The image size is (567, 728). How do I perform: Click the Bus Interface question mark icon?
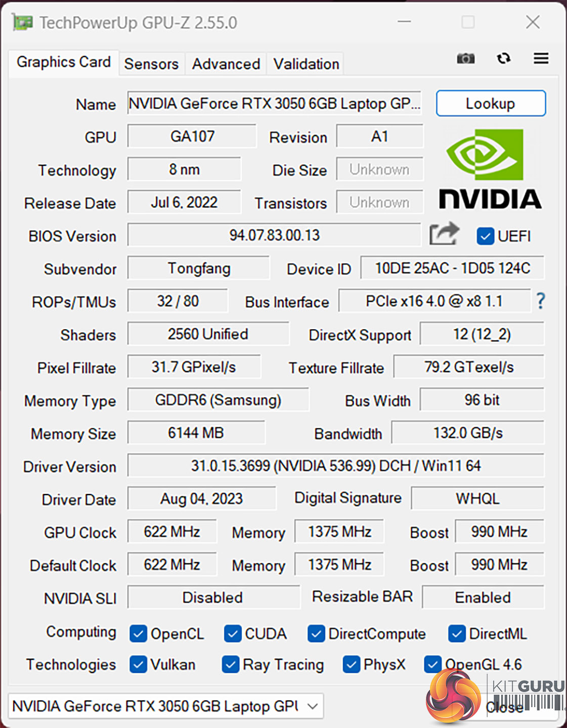[x=541, y=301]
